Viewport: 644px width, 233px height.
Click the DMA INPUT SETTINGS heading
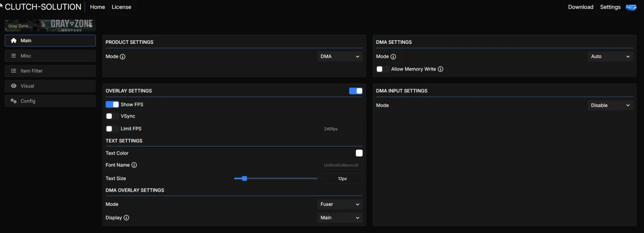click(x=401, y=91)
